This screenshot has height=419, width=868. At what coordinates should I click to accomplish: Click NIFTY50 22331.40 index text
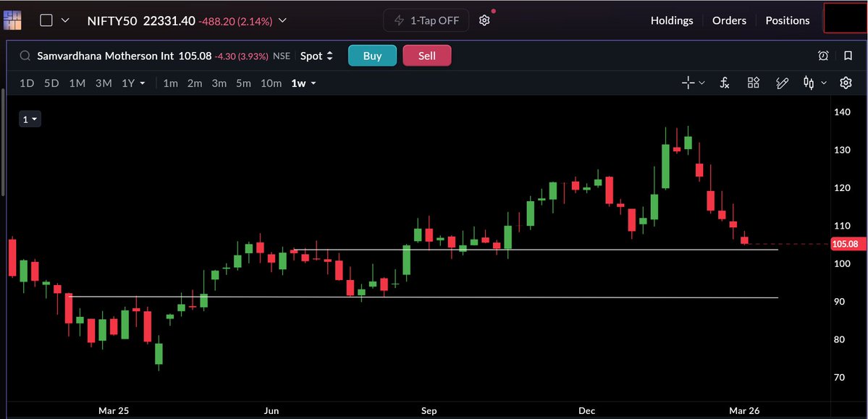pos(141,20)
